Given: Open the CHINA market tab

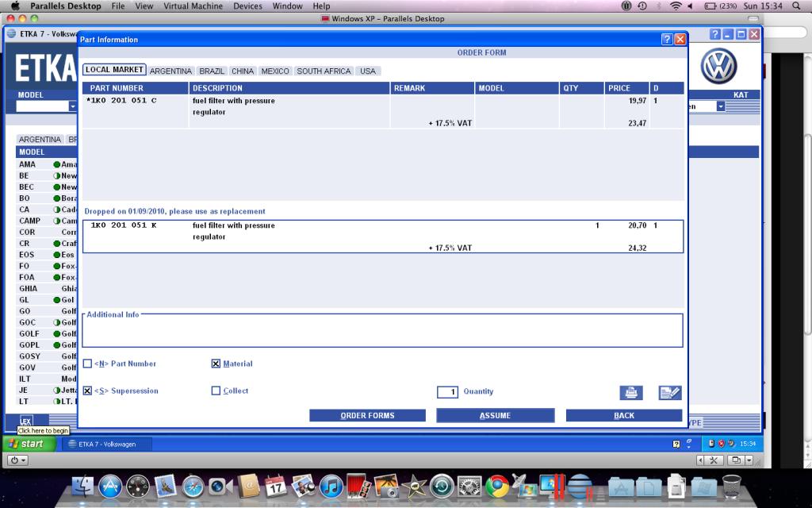Looking at the screenshot, I should tap(243, 71).
